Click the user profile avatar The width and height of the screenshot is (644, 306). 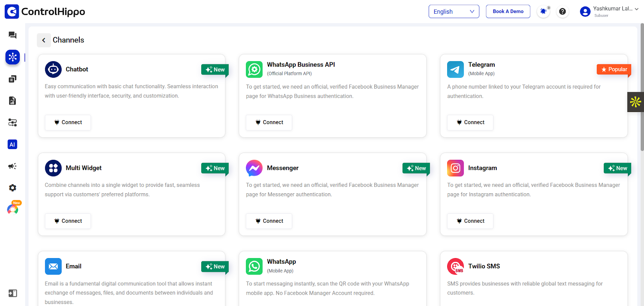click(585, 12)
